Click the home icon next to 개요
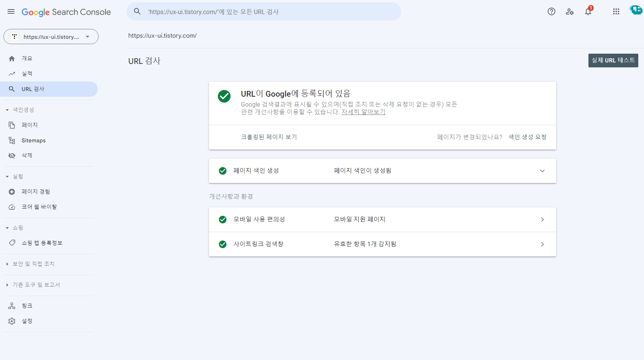Screen dimensions: 644x360 [x=12, y=59]
